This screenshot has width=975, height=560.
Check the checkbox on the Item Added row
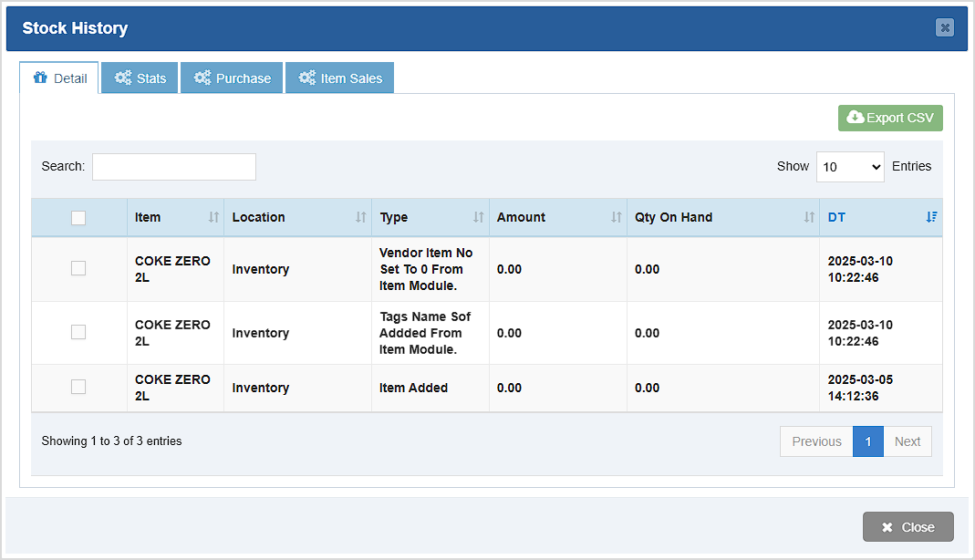pos(78,387)
